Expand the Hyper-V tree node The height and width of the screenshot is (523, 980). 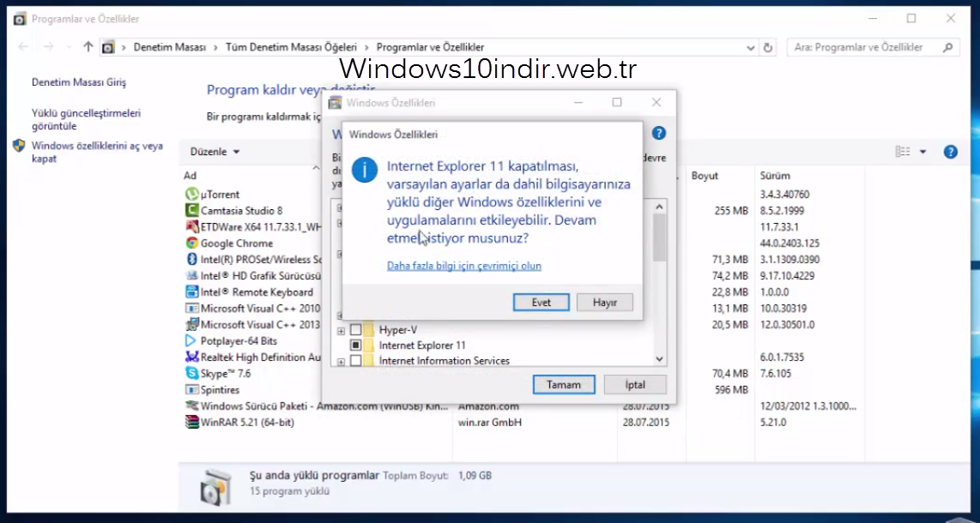pyautogui.click(x=341, y=331)
